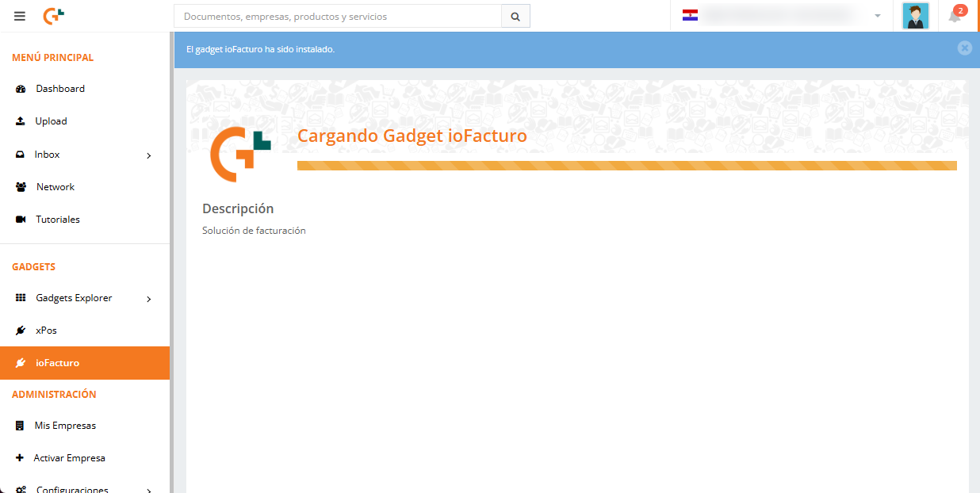Click the sidebar vertical scrollbar
The width and height of the screenshot is (980, 493).
click(x=172, y=262)
